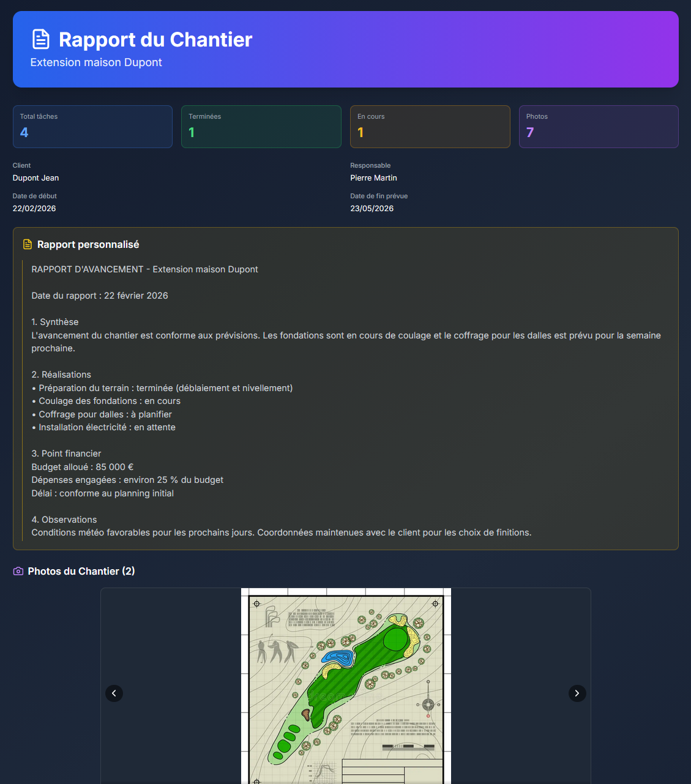Open the golf course plan photo
691x784 pixels.
[x=346, y=685]
